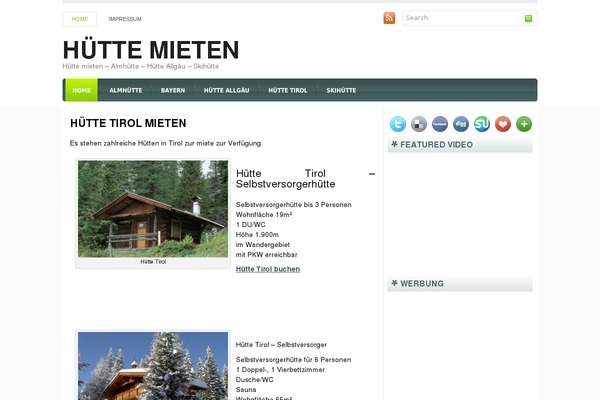Image resolution: width=600 pixels, height=400 pixels.
Task: Click the text 'Dusche/WC'
Action: [254, 380]
